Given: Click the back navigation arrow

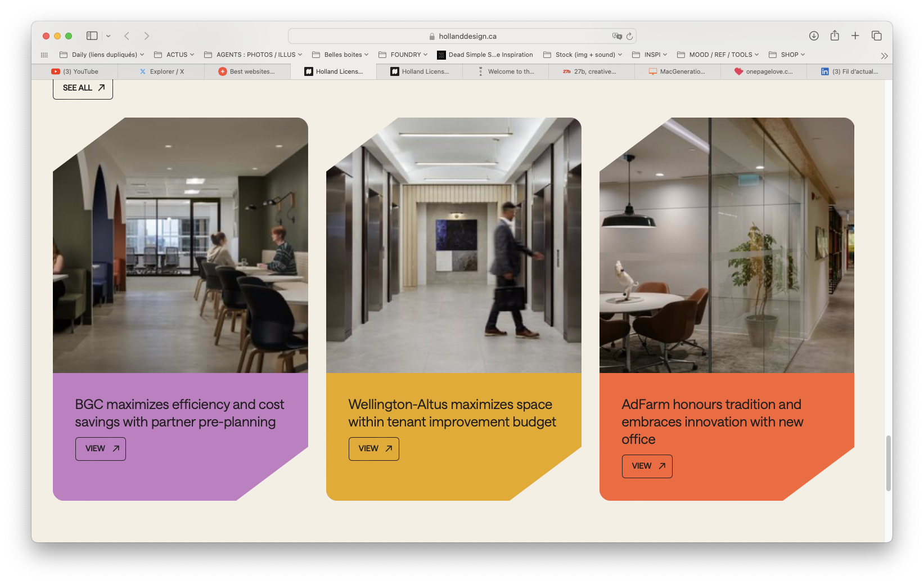Looking at the screenshot, I should (127, 36).
